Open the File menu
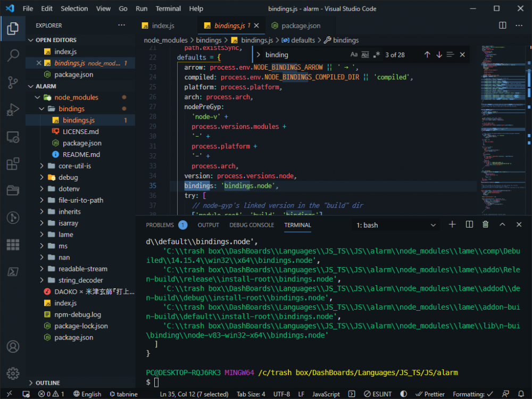This screenshot has width=532, height=399. pos(28,9)
